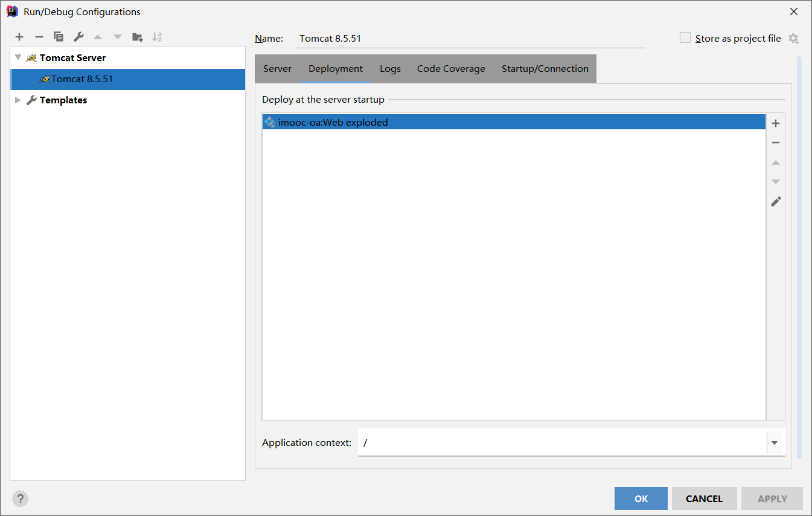Move the deployment artifact down
The height and width of the screenshot is (516, 812).
tap(776, 182)
